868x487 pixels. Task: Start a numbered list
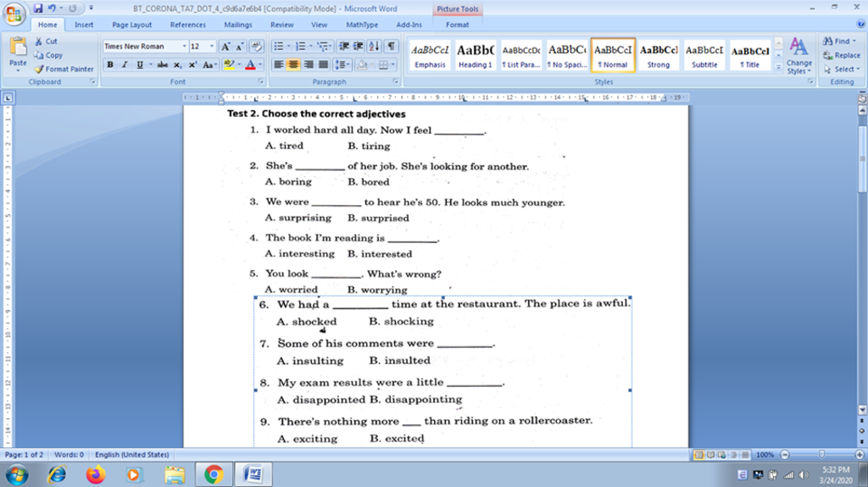coord(301,47)
